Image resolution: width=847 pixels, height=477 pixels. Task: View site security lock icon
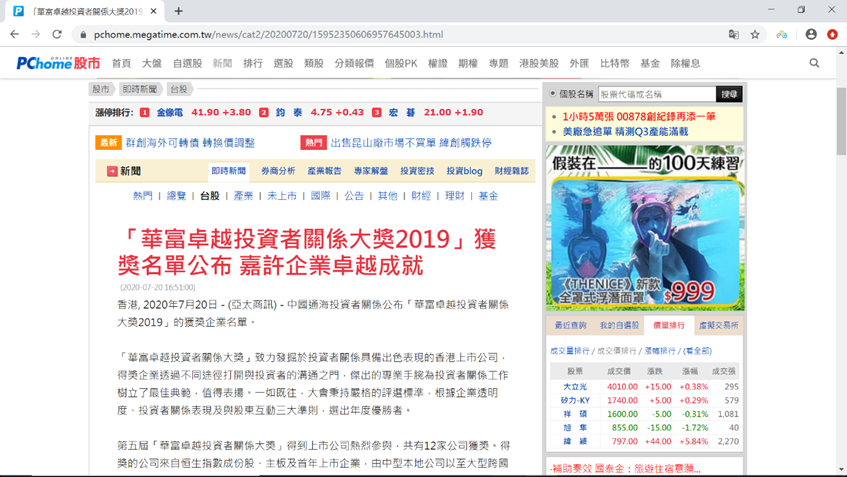point(83,35)
